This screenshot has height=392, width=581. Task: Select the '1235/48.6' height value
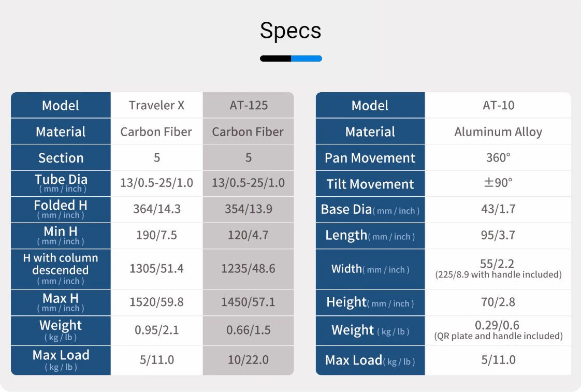coord(248,269)
